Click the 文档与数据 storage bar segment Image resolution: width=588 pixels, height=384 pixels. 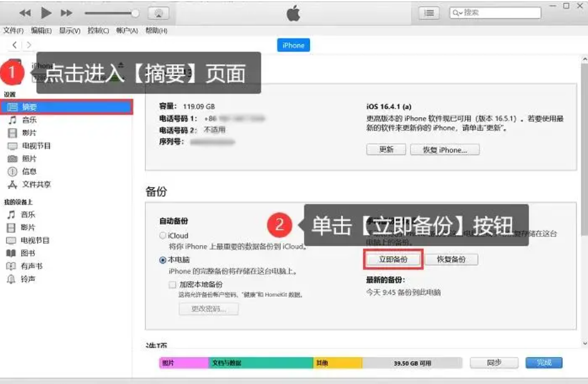[x=261, y=363]
